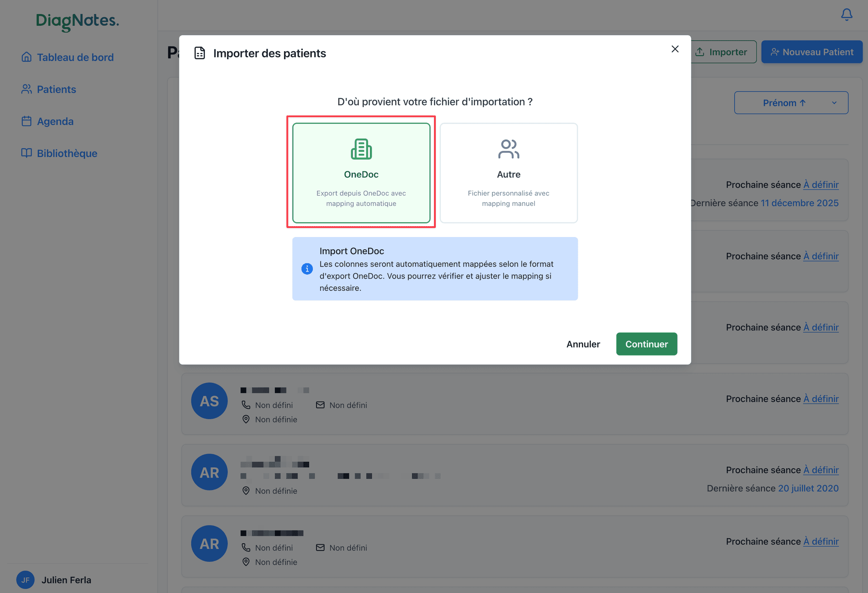Open the Tableau de bord home icon

point(27,57)
